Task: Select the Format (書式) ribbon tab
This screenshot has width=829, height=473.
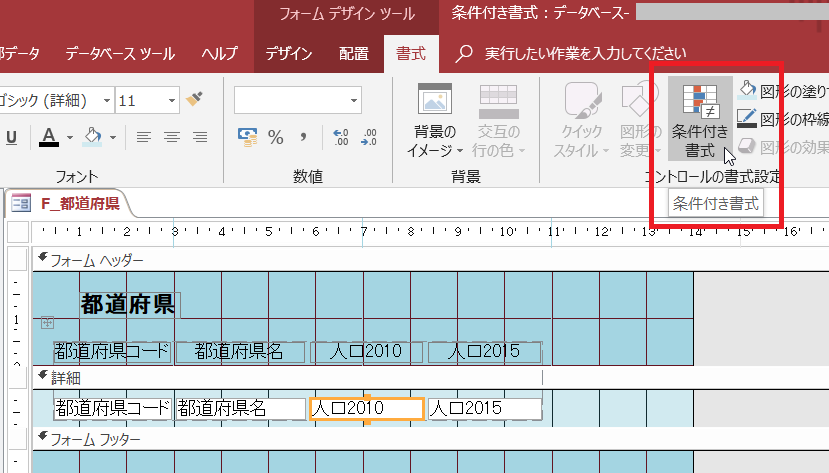Action: [411, 53]
